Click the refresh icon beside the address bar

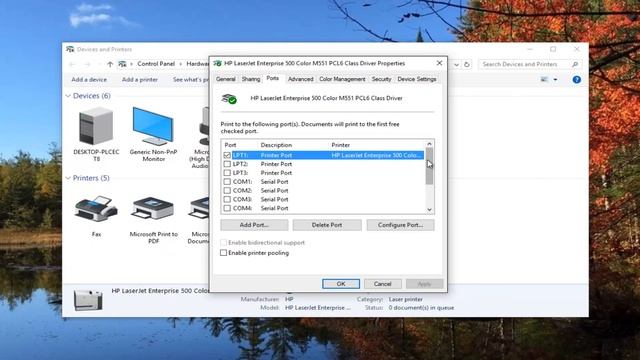(x=467, y=64)
